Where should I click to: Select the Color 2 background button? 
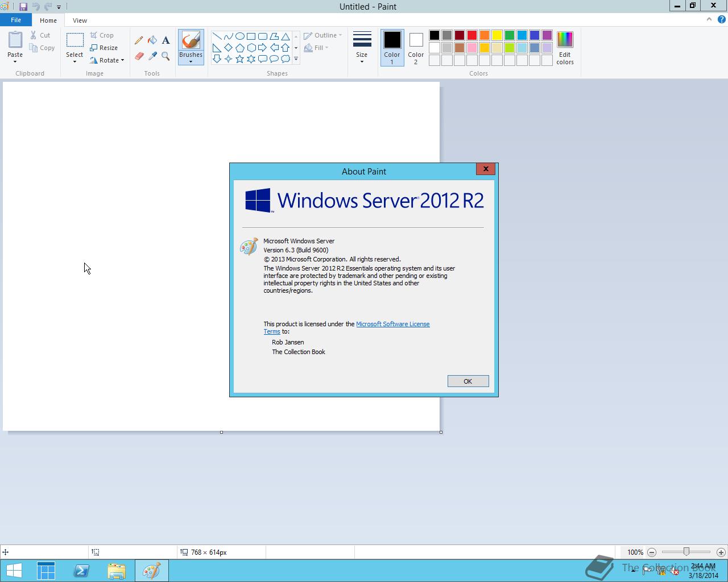point(416,47)
